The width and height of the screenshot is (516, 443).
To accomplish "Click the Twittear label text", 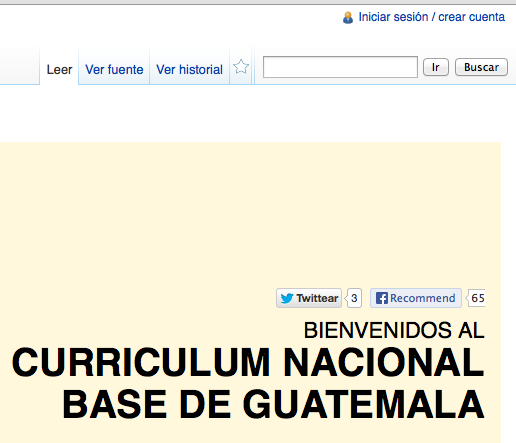I will point(317,298).
